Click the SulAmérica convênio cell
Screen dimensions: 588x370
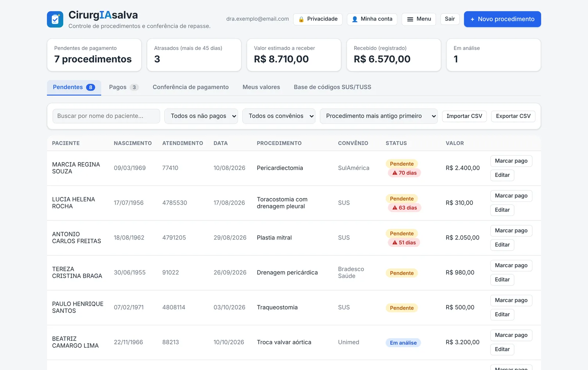coord(354,168)
